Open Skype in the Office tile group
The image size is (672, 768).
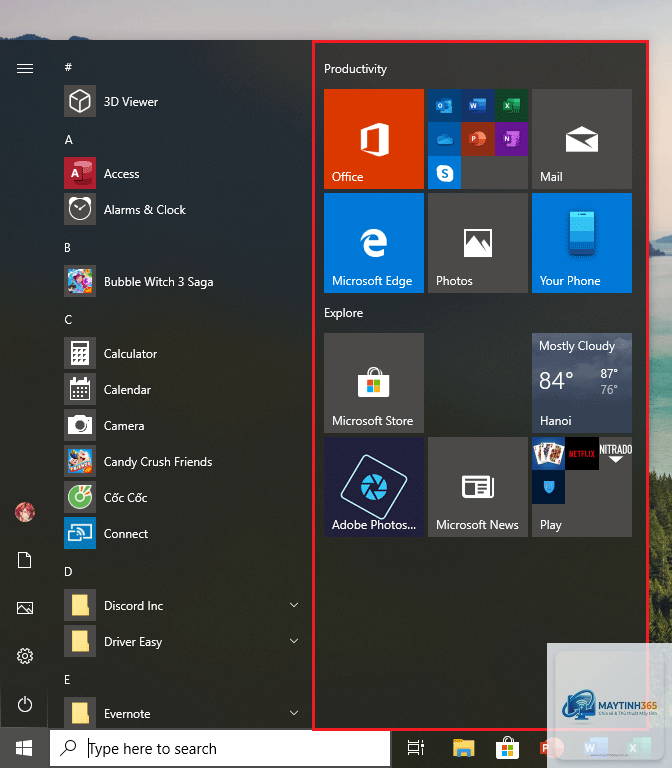(444, 173)
